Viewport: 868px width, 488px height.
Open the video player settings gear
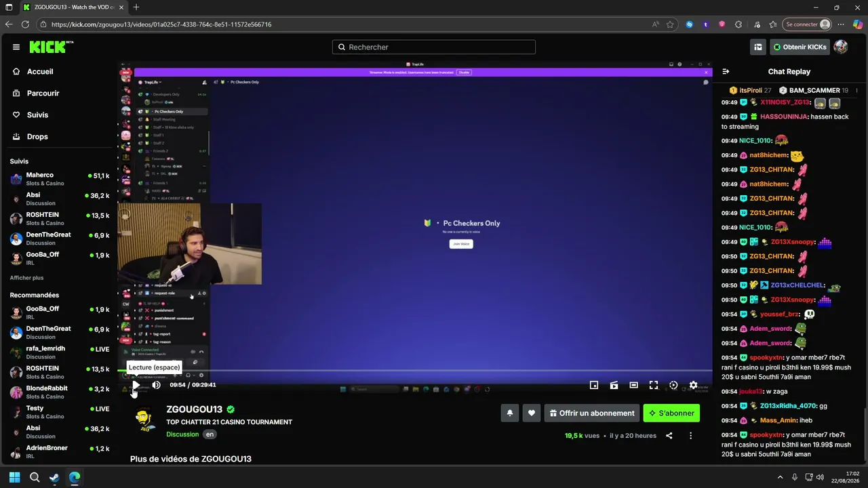point(693,385)
